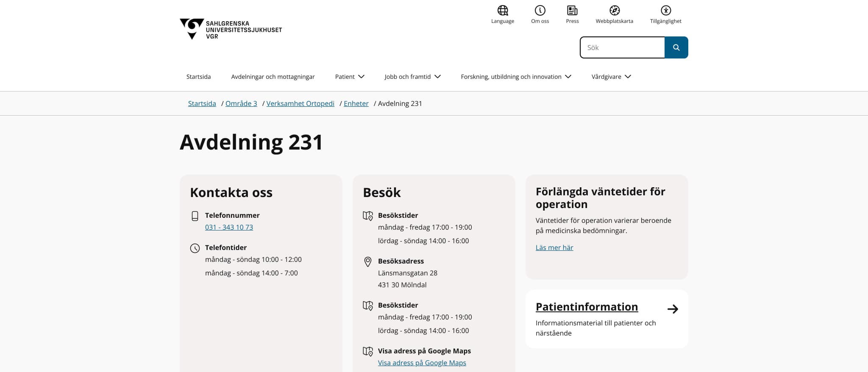Click the Område 3 breadcrumb link
The height and width of the screenshot is (372, 868).
[x=241, y=103]
